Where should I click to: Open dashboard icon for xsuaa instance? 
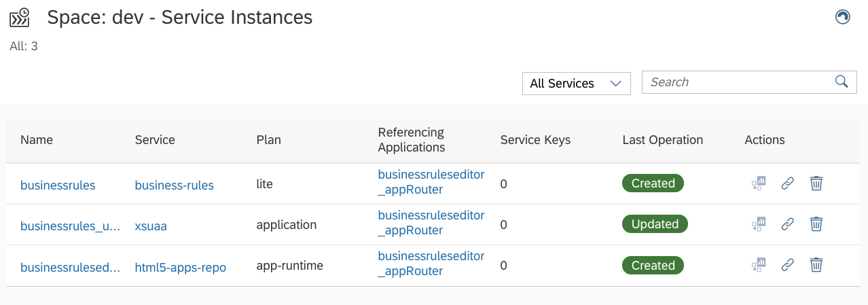[x=759, y=224]
